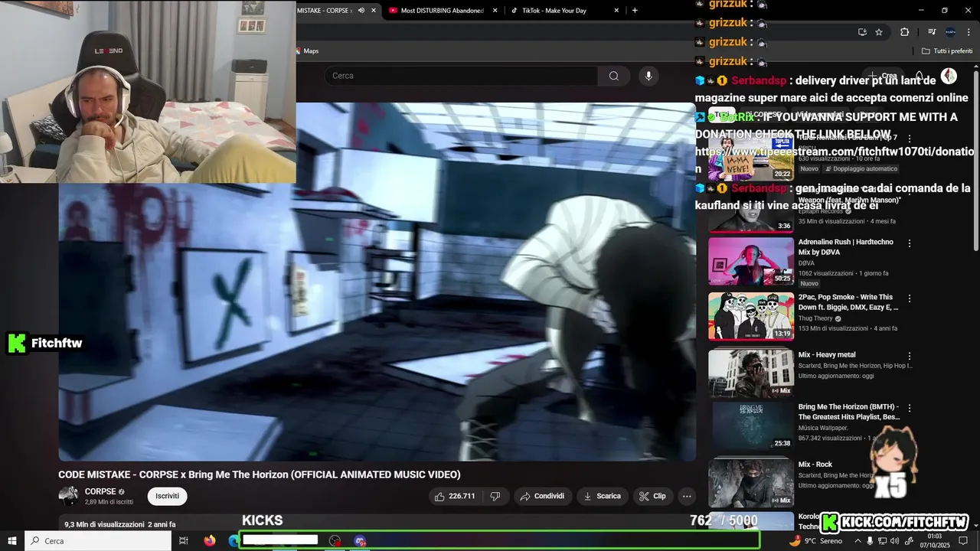980x551 pixels.
Task: Click the Windows taskbar Cerca search box
Action: pos(98,541)
